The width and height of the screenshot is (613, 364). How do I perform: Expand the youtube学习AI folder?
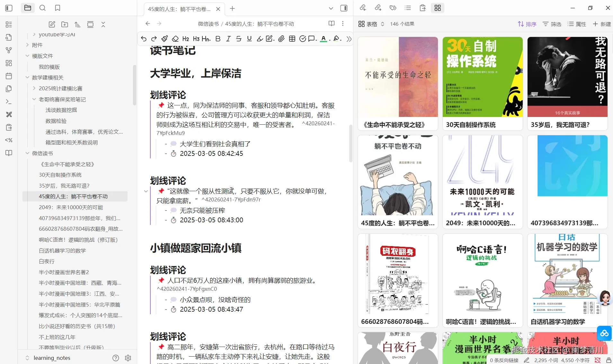tap(34, 34)
